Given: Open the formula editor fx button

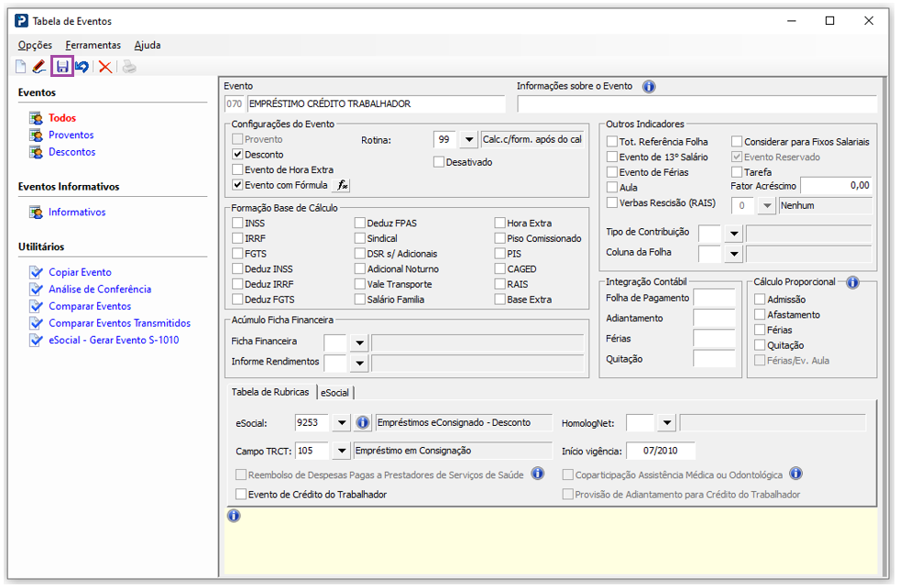Looking at the screenshot, I should click(x=343, y=185).
